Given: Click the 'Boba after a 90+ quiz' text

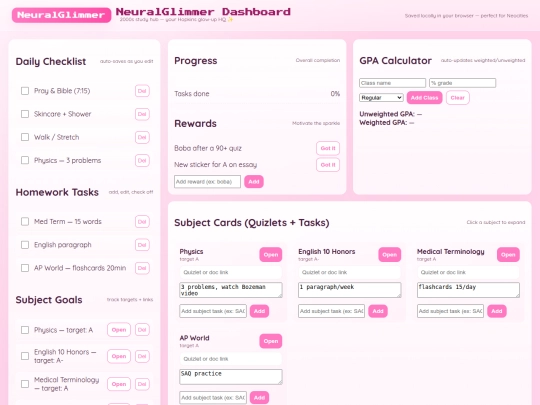Looking at the screenshot, I should [x=208, y=148].
